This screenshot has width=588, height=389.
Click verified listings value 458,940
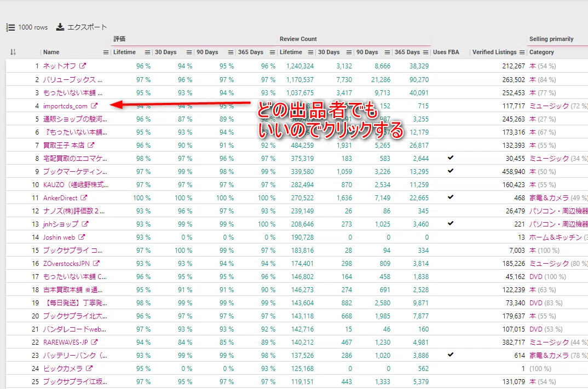(x=514, y=172)
